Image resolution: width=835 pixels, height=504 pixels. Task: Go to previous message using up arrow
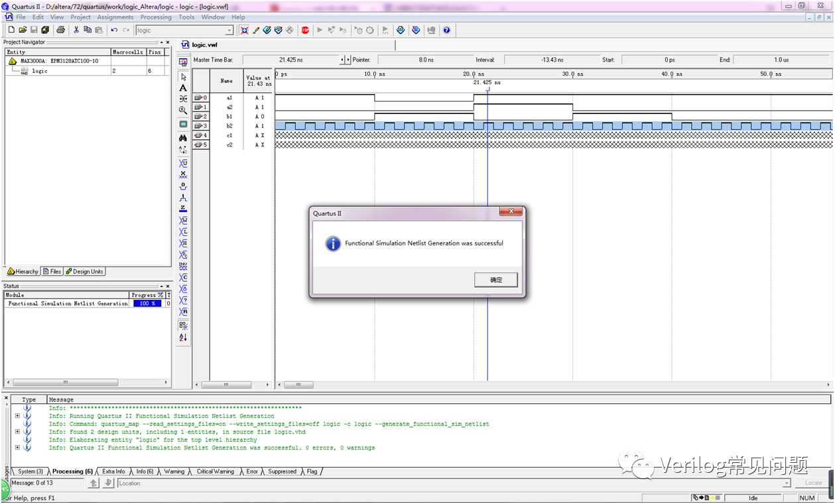(x=94, y=483)
